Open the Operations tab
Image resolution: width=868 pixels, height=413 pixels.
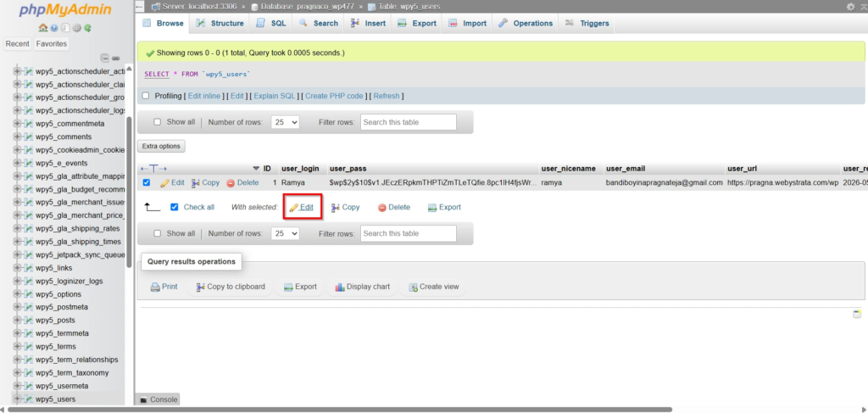526,23
